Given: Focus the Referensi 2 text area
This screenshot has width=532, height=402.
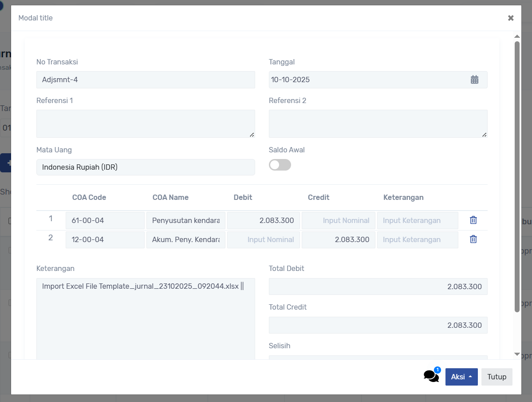Looking at the screenshot, I should [x=378, y=123].
